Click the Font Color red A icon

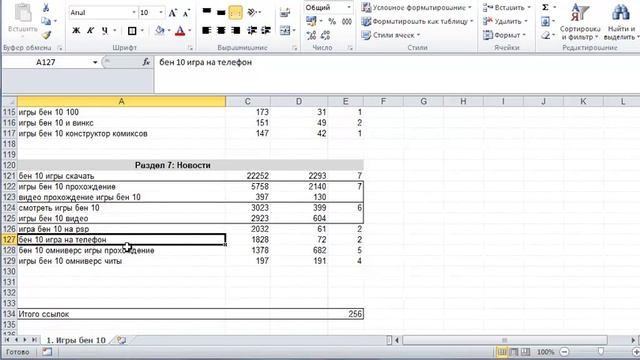[180, 31]
